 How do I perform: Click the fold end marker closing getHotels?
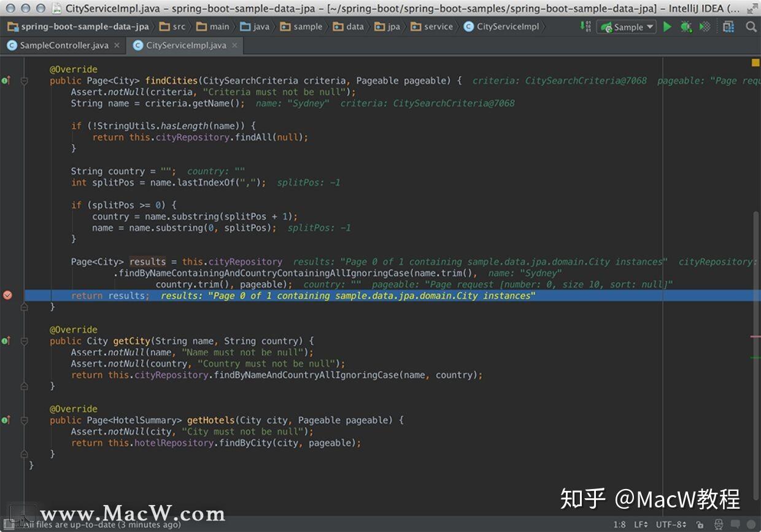(x=25, y=454)
